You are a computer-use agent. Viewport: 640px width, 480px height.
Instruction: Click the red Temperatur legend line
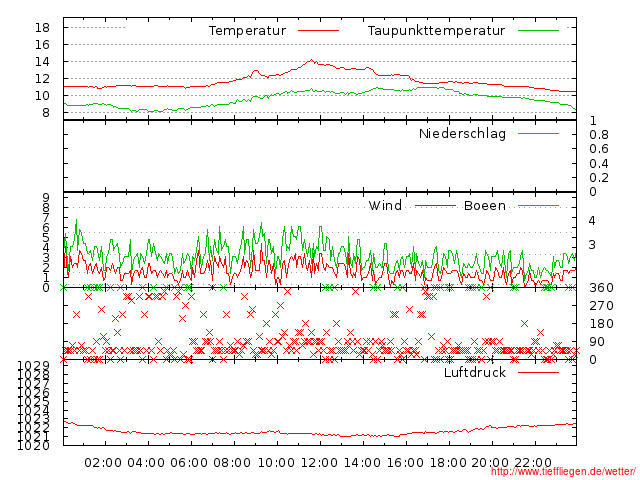click(x=318, y=31)
